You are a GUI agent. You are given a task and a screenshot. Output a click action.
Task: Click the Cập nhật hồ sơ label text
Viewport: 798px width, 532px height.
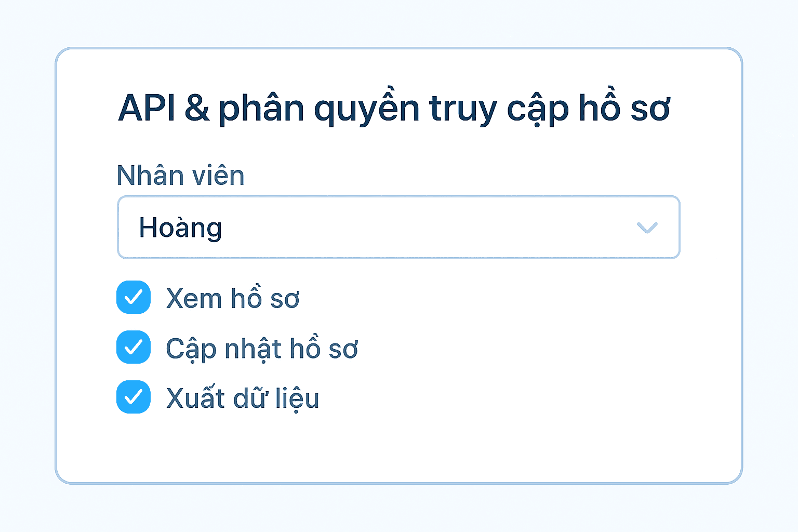[x=261, y=349]
